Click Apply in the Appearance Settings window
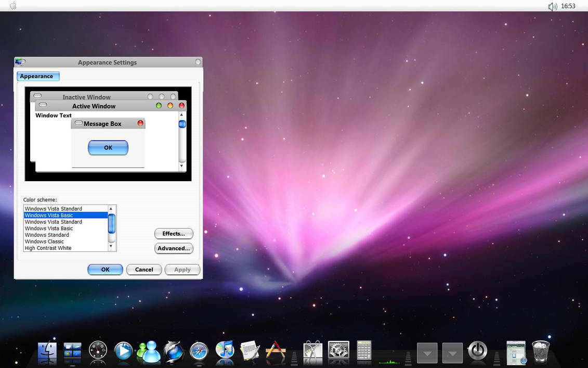 pos(182,269)
